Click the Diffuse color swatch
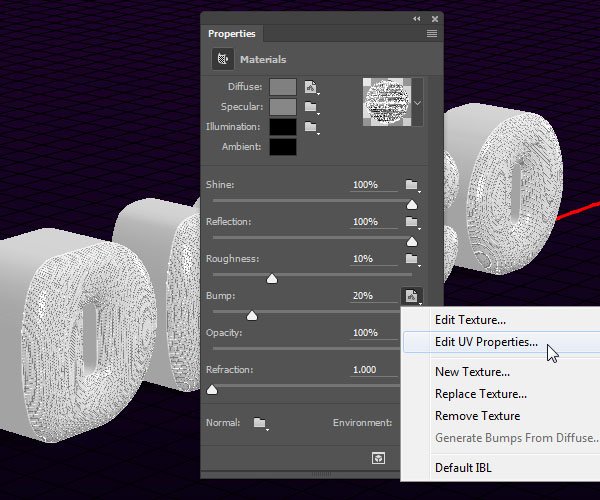 [283, 87]
